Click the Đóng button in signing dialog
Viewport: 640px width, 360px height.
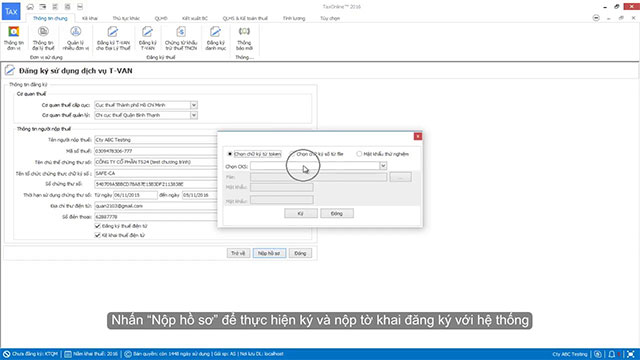(337, 213)
